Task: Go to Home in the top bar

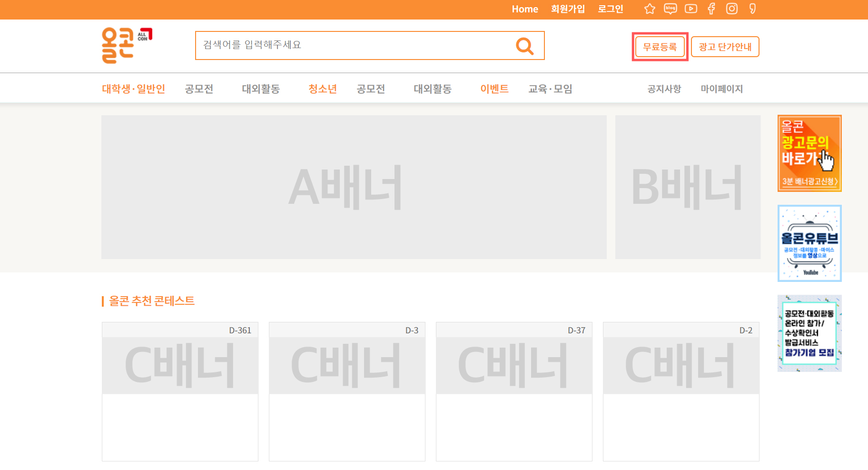Action: 524,9
